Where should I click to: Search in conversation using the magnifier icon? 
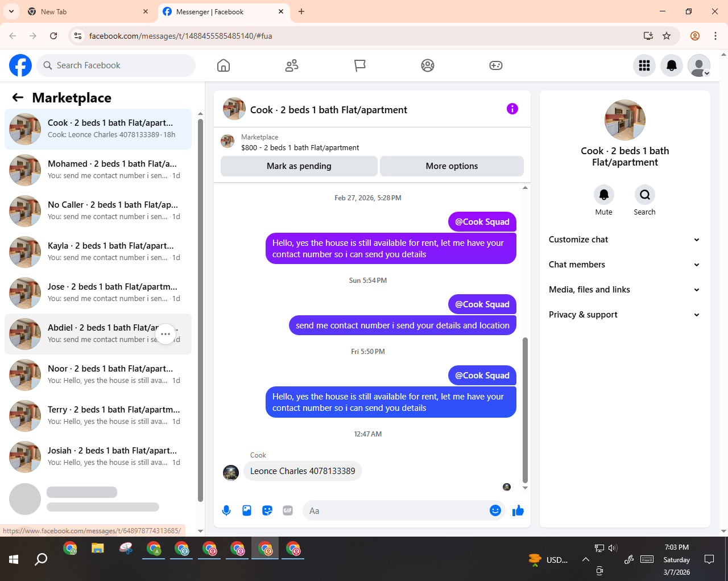pyautogui.click(x=645, y=195)
